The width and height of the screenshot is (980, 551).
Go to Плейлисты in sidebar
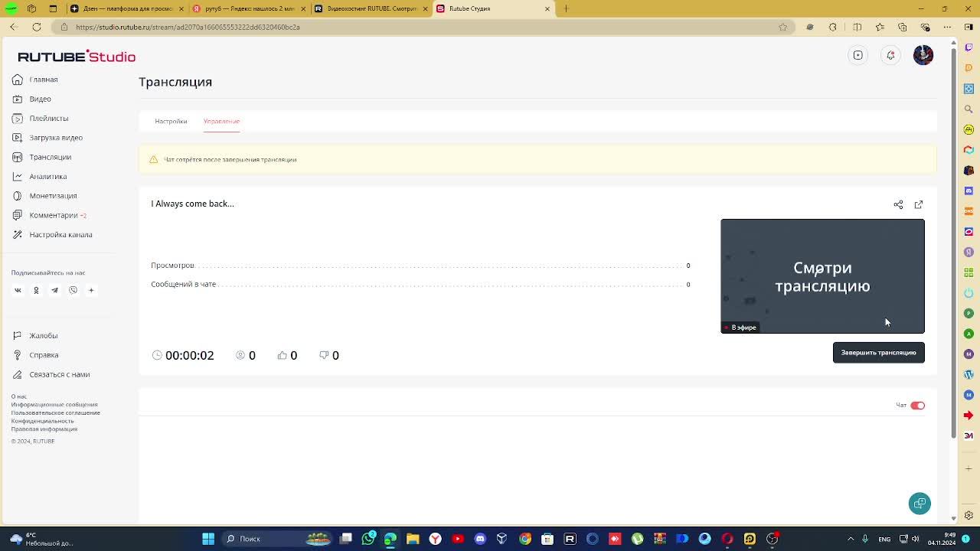tap(41, 119)
